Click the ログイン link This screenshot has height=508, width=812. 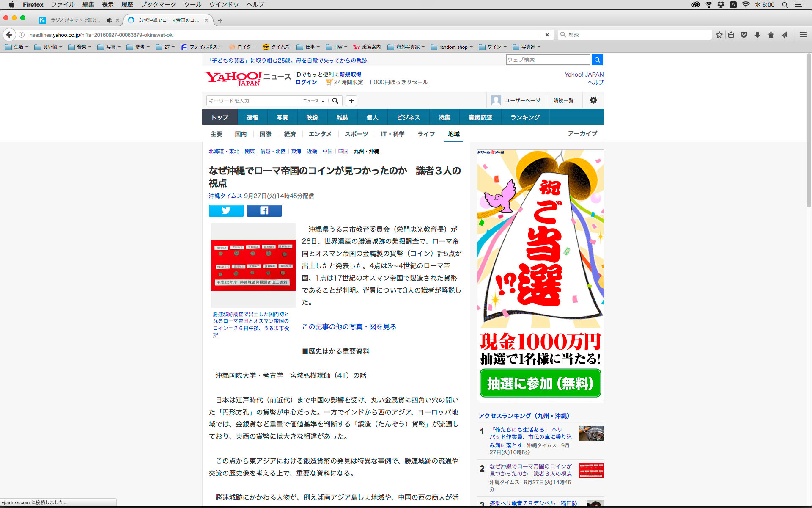tap(306, 82)
